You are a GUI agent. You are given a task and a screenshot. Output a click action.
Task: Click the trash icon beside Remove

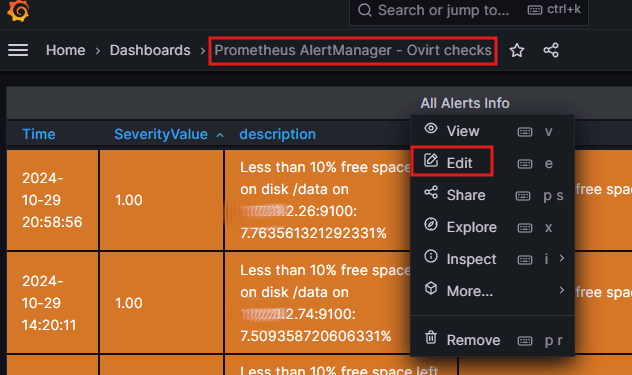coord(431,337)
